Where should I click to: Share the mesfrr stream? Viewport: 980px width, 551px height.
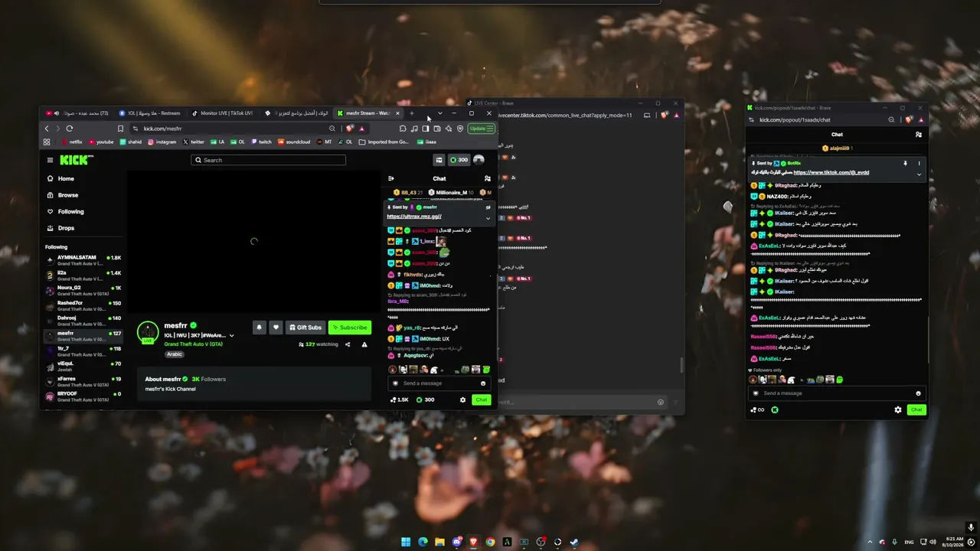point(348,344)
